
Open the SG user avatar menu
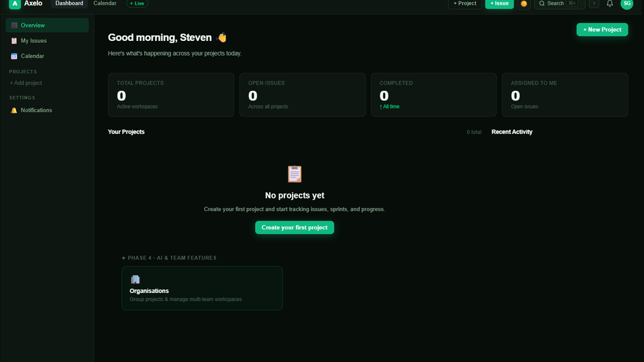(627, 3)
